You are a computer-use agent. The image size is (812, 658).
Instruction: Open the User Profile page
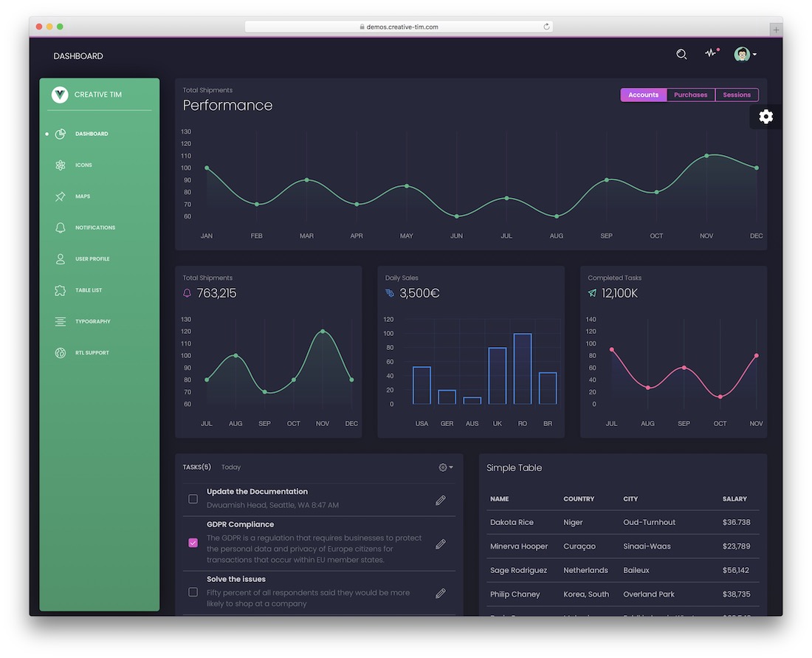tap(92, 258)
